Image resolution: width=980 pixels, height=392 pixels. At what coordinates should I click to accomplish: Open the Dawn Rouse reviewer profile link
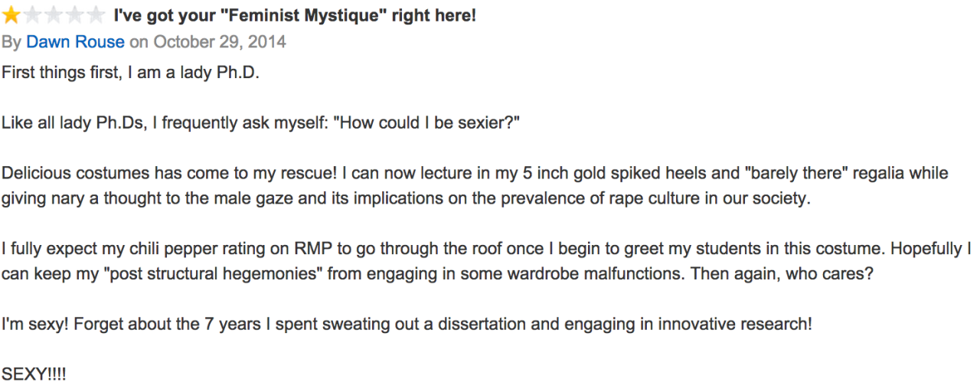pos(75,41)
